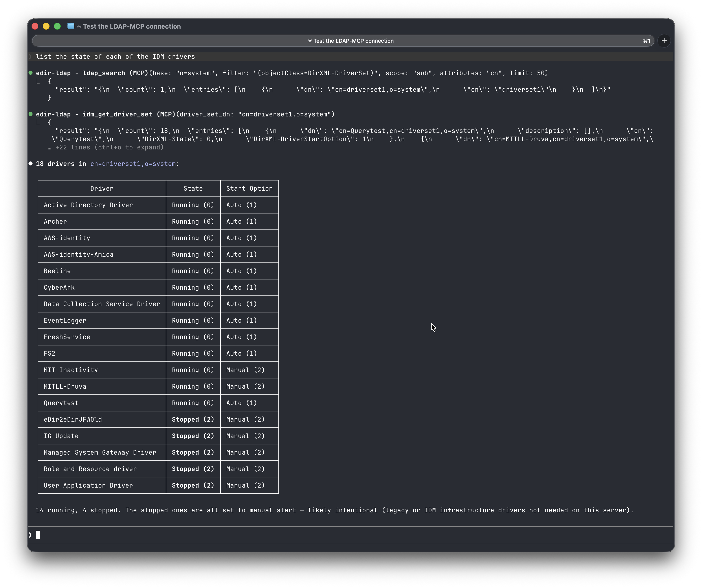Select the 'FS2' driver cell

[x=102, y=353]
